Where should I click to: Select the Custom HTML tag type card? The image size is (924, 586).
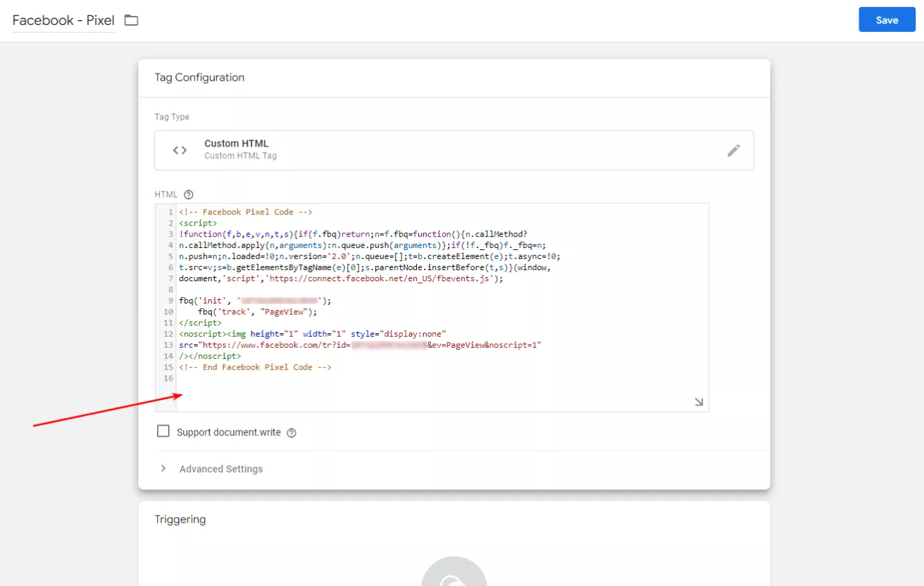[x=454, y=150]
